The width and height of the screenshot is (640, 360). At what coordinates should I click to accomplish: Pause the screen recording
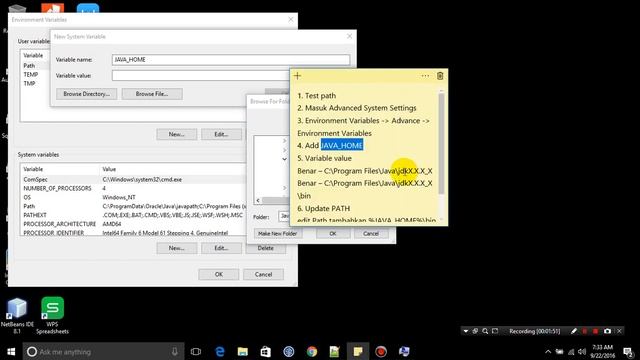pyautogui.click(x=584, y=331)
